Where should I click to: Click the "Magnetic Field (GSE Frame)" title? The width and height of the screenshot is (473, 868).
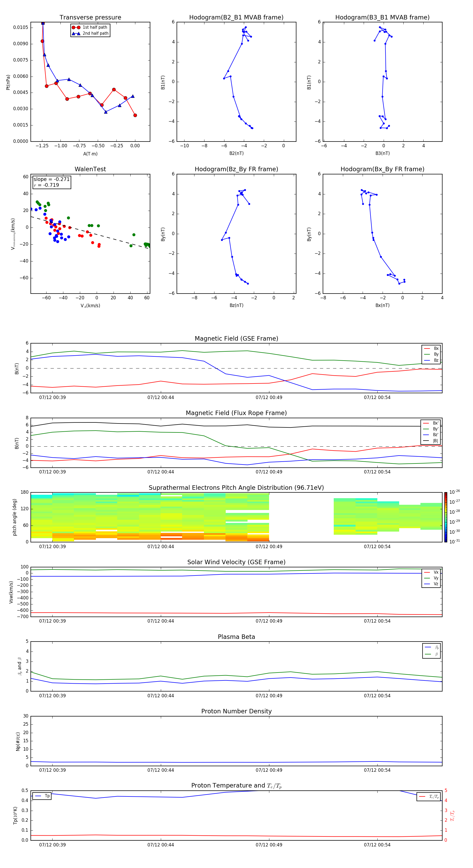tap(236, 339)
